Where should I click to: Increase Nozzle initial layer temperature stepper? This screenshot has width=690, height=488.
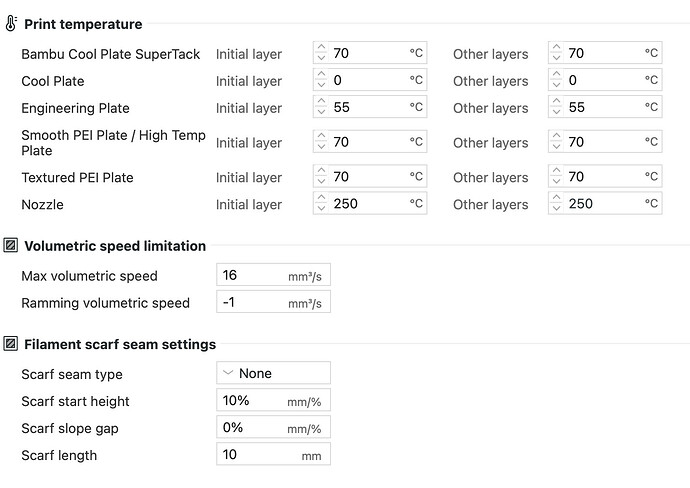pyautogui.click(x=321, y=198)
